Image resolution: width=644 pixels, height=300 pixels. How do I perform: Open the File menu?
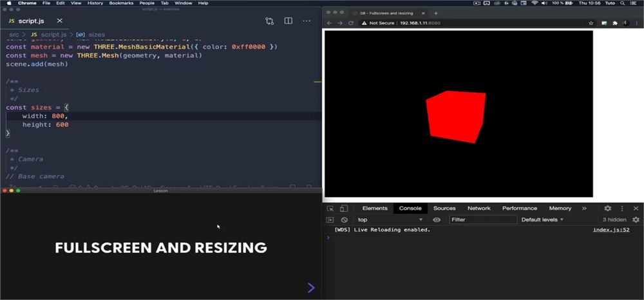pos(46,3)
